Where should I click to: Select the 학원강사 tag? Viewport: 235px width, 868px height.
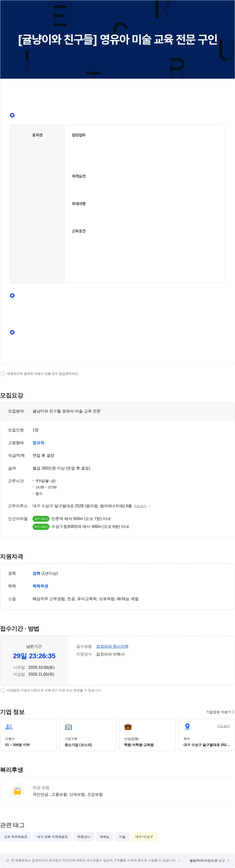pos(83,837)
